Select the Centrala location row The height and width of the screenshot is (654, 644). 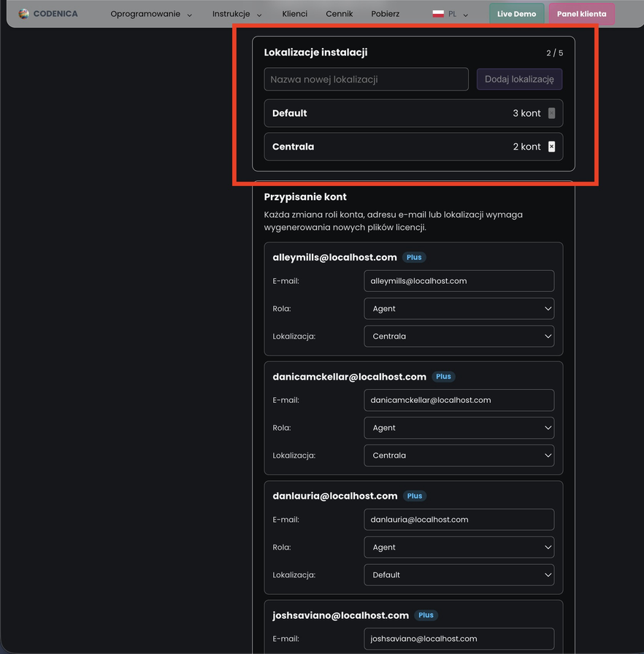click(413, 147)
